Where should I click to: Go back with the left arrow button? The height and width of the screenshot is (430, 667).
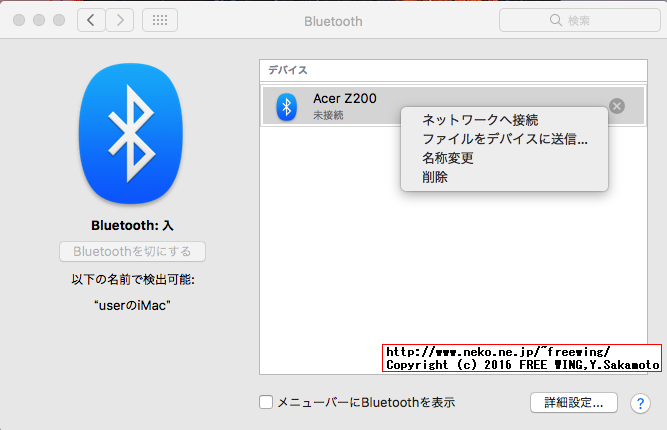pyautogui.click(x=91, y=20)
